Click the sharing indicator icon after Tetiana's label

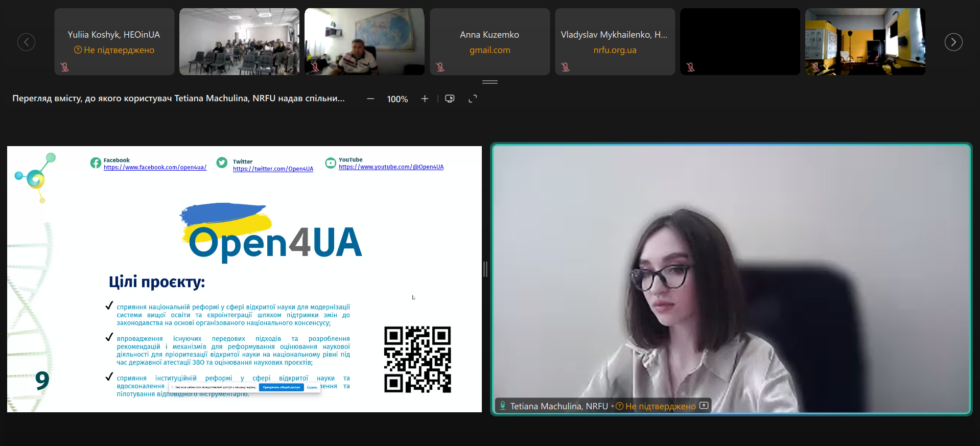coord(704,406)
